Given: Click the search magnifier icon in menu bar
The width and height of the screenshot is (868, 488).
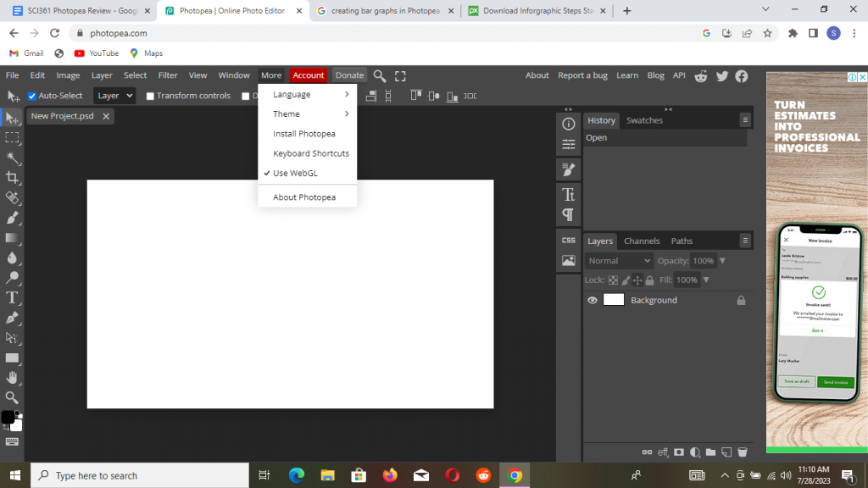Looking at the screenshot, I should pyautogui.click(x=380, y=75).
